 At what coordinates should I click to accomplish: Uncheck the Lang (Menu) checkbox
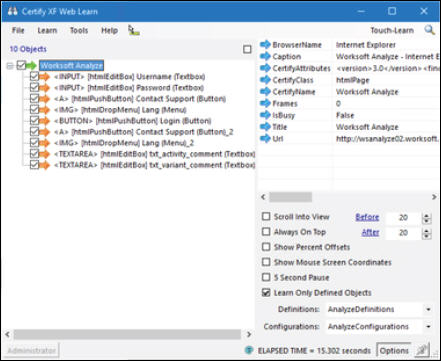pos(34,109)
